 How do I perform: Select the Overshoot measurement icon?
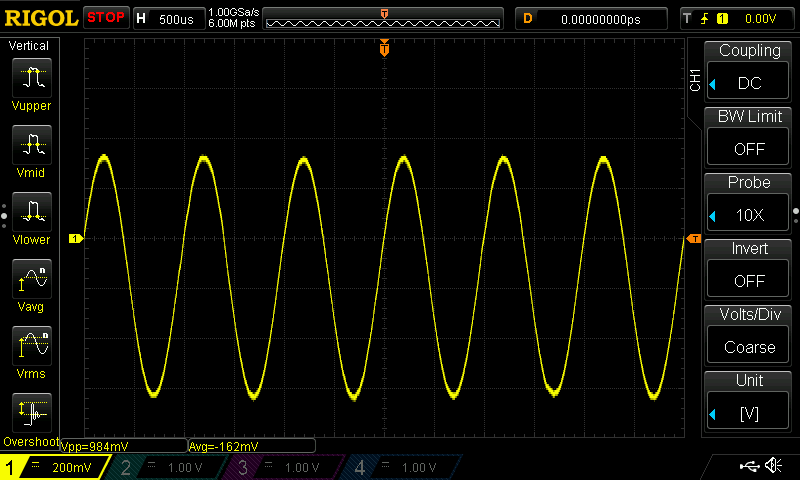33,412
